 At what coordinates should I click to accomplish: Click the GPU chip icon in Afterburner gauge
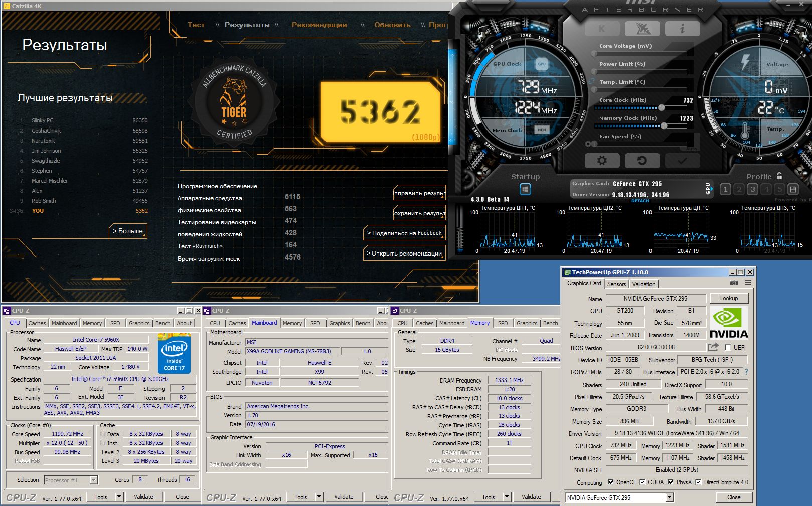(542, 64)
